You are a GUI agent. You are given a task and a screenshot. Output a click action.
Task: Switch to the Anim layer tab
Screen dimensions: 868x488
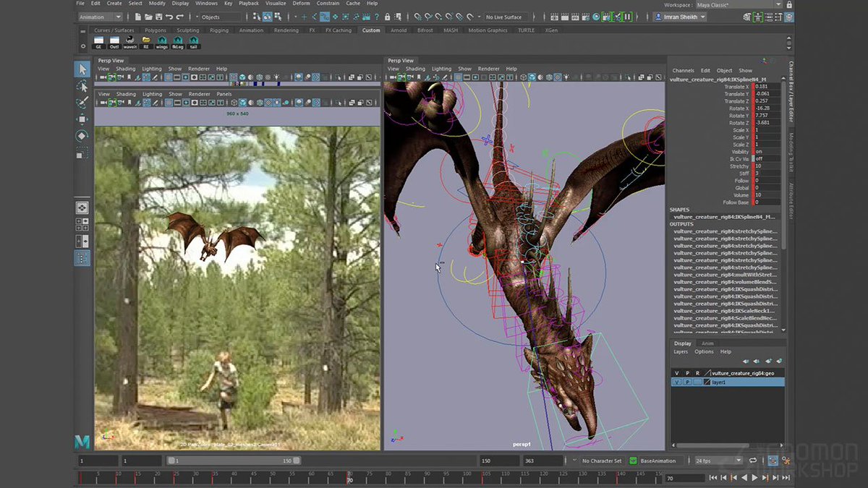point(707,343)
